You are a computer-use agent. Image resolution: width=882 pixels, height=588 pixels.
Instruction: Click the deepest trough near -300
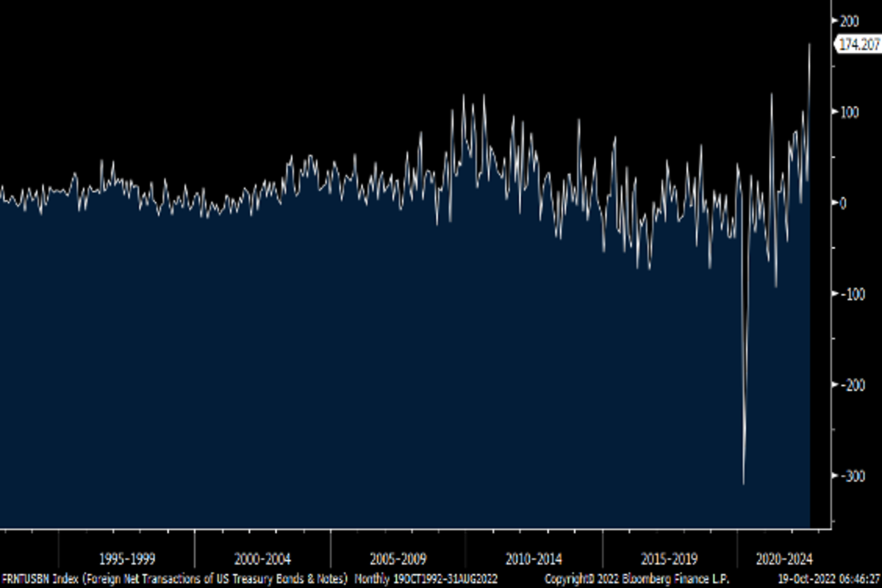tap(744, 483)
